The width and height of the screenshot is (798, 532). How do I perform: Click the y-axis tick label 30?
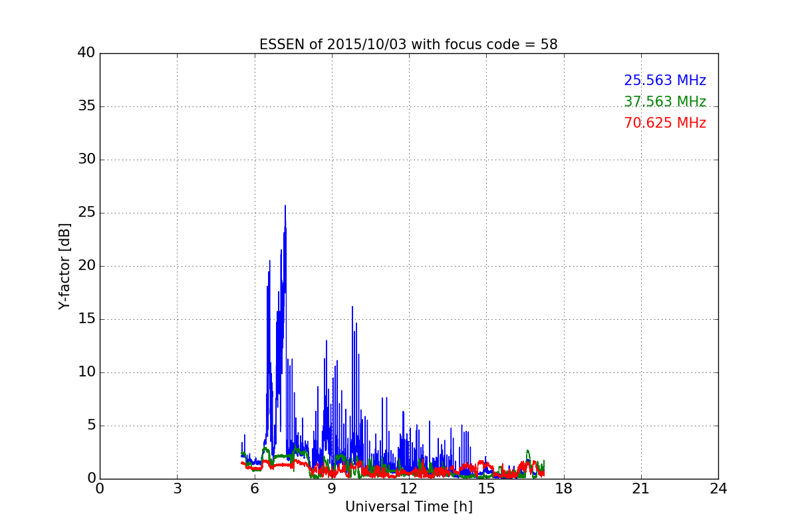tap(86, 160)
